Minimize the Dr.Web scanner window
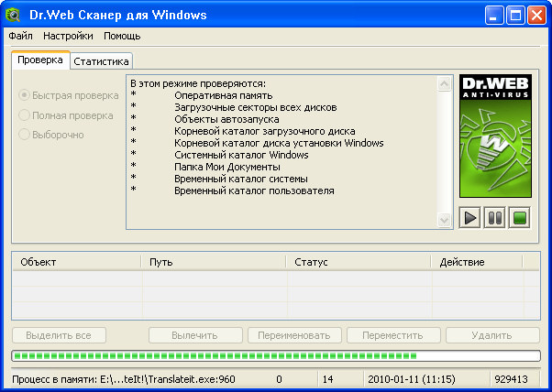This screenshot has height=392, width=552. click(494, 16)
